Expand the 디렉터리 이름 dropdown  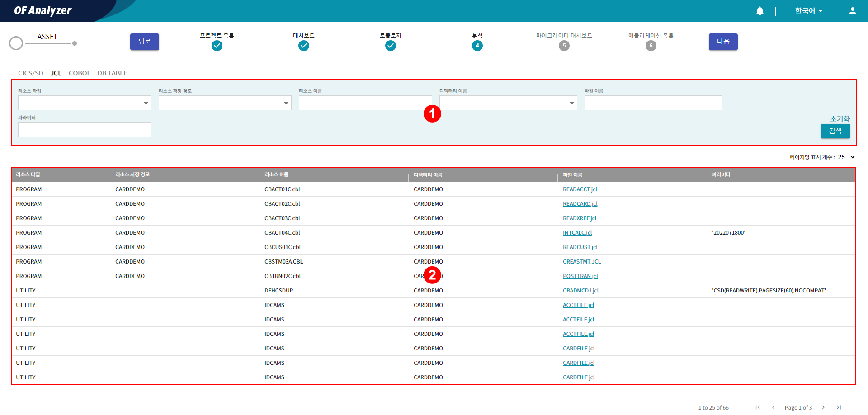(x=508, y=103)
